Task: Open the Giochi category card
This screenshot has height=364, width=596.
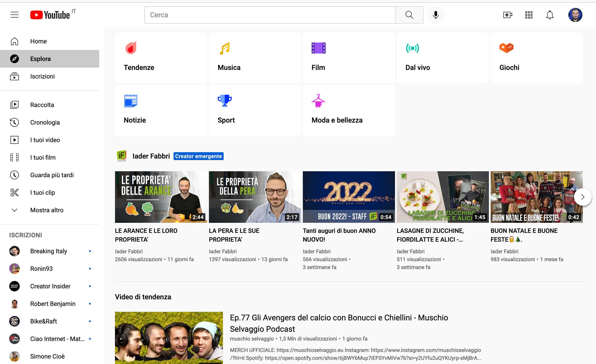Action: click(x=537, y=58)
